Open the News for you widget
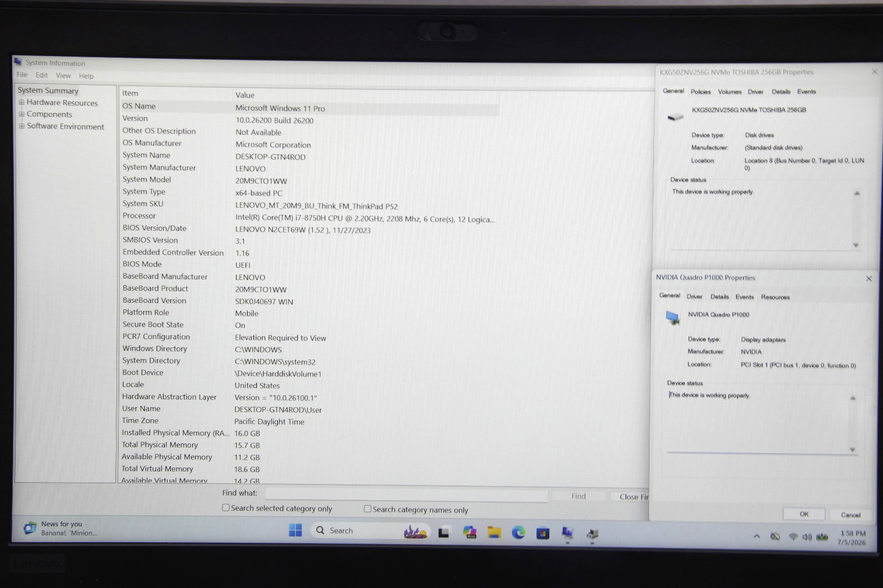The image size is (883, 588). click(x=61, y=528)
